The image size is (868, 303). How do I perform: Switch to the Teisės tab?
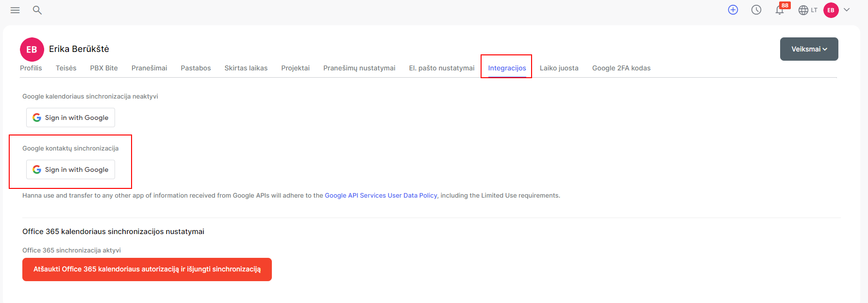point(66,68)
